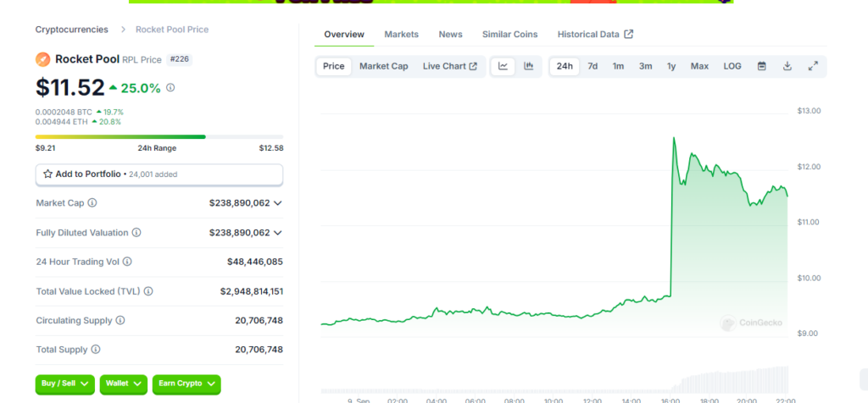The height and width of the screenshot is (403, 868).
Task: Click the Rocket Pool Price breadcrumb
Action: tap(172, 30)
